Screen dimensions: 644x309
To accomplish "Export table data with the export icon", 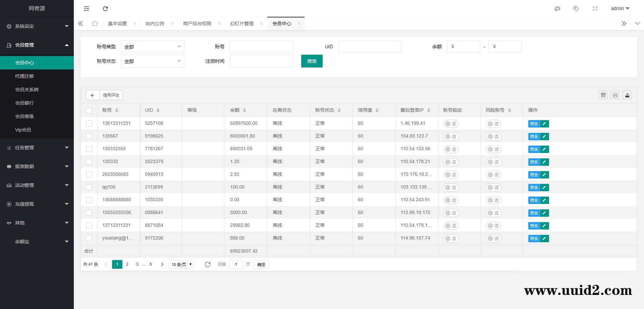I will [627, 95].
